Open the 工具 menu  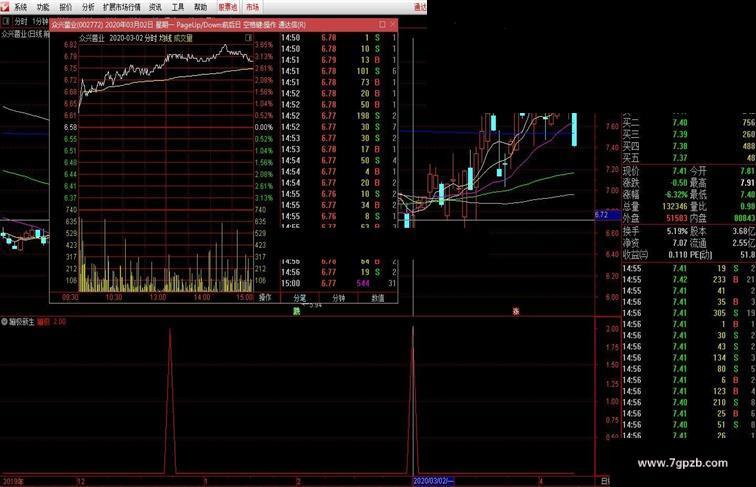[178, 7]
